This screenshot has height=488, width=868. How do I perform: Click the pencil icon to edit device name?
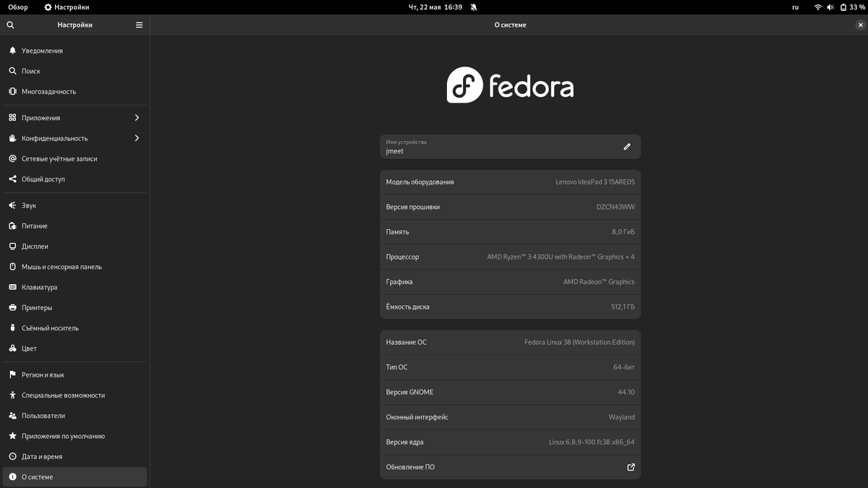point(627,146)
